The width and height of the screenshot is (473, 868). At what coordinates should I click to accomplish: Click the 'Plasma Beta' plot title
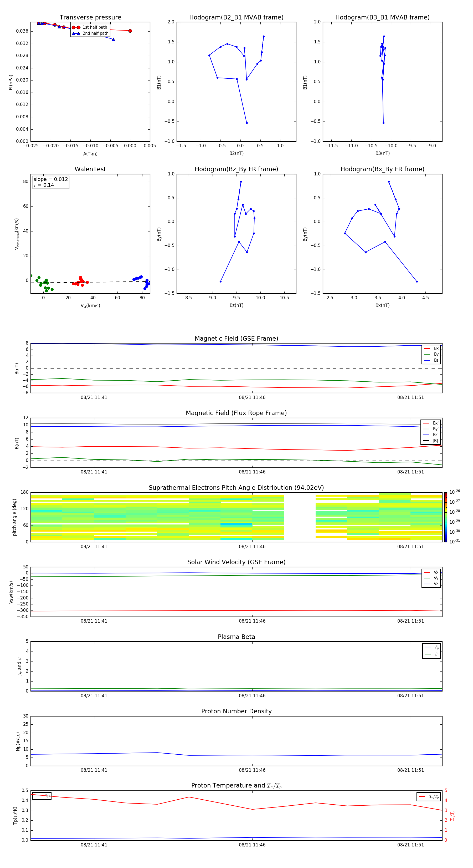click(x=236, y=637)
